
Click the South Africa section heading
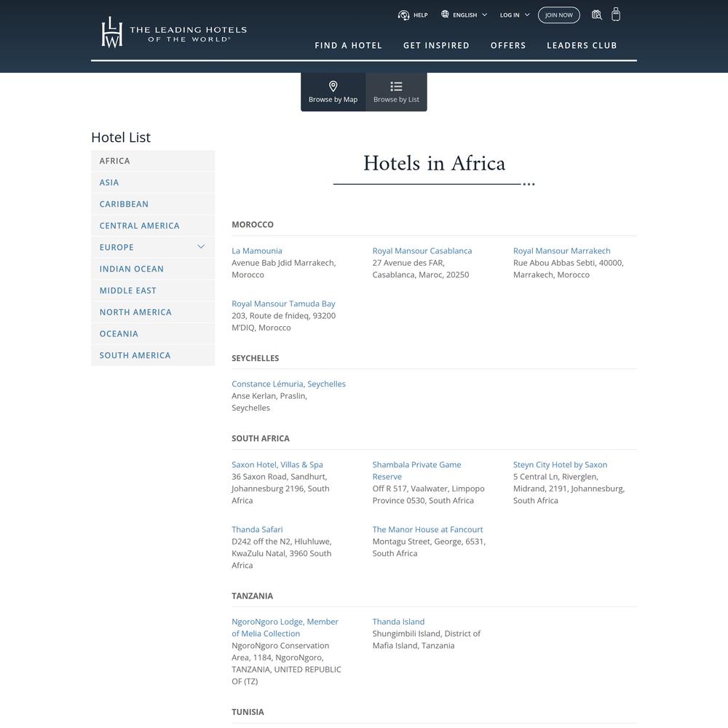click(x=260, y=438)
